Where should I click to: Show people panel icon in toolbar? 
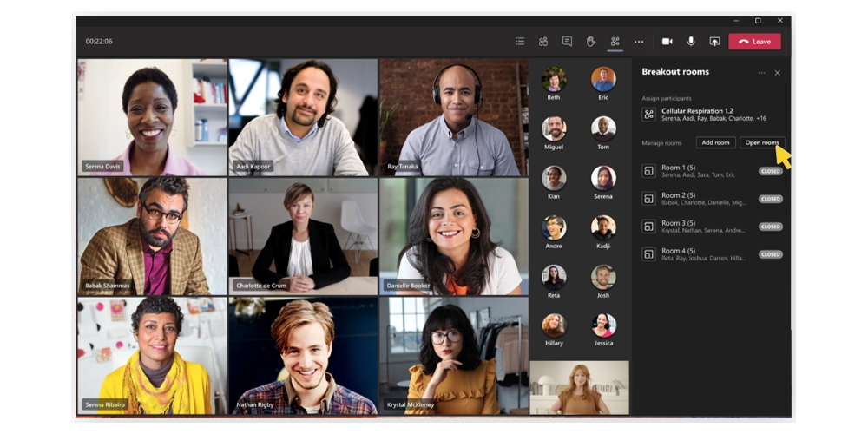coord(543,42)
